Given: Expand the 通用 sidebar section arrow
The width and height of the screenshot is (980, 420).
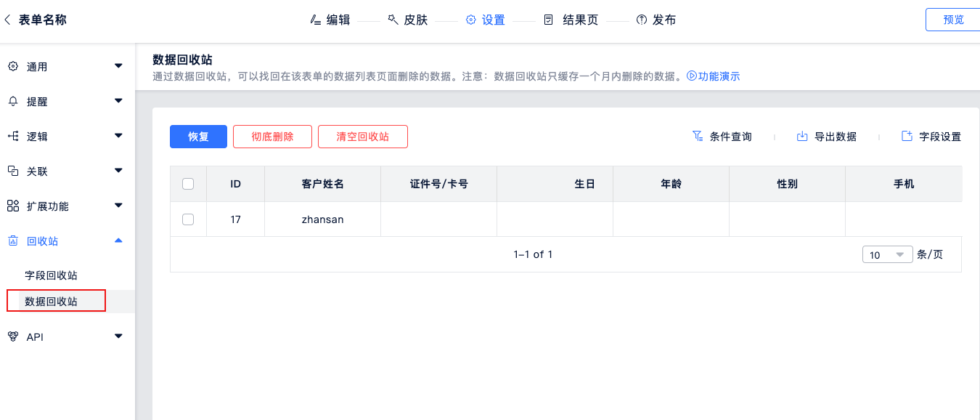Looking at the screenshot, I should coord(118,66).
